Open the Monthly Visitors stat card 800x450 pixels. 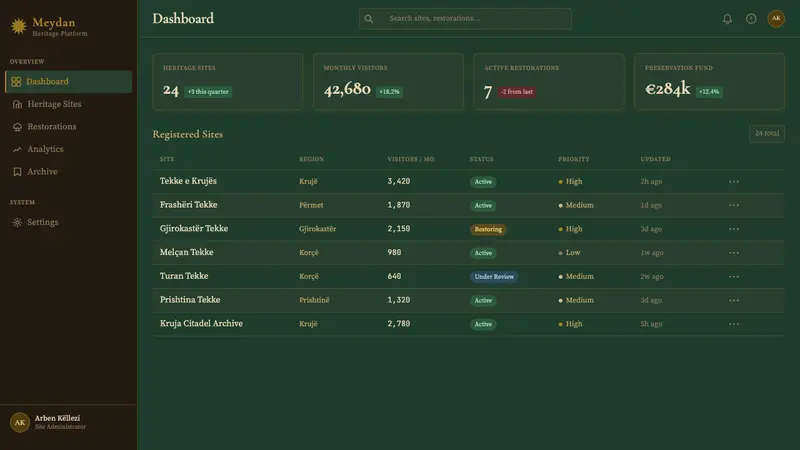(x=388, y=82)
